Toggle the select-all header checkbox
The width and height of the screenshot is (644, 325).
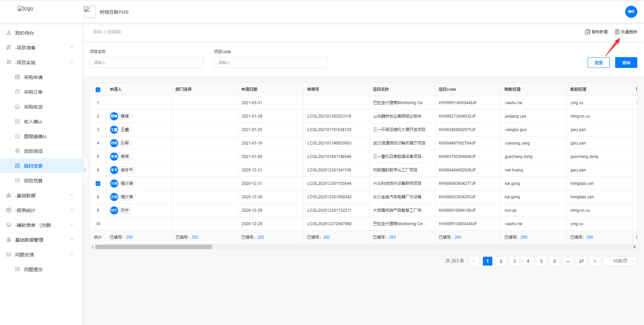(x=98, y=90)
